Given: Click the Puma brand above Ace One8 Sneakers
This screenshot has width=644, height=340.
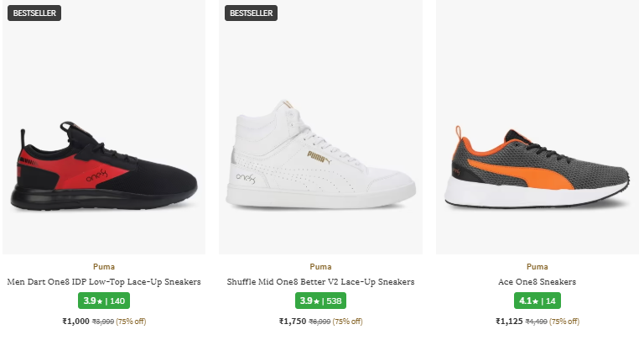Looking at the screenshot, I should (x=538, y=267).
